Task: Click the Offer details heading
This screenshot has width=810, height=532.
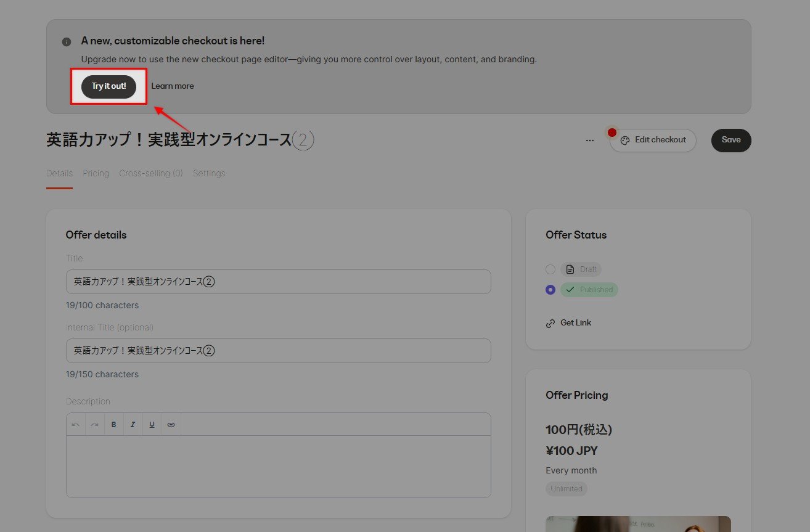Action: (x=96, y=235)
